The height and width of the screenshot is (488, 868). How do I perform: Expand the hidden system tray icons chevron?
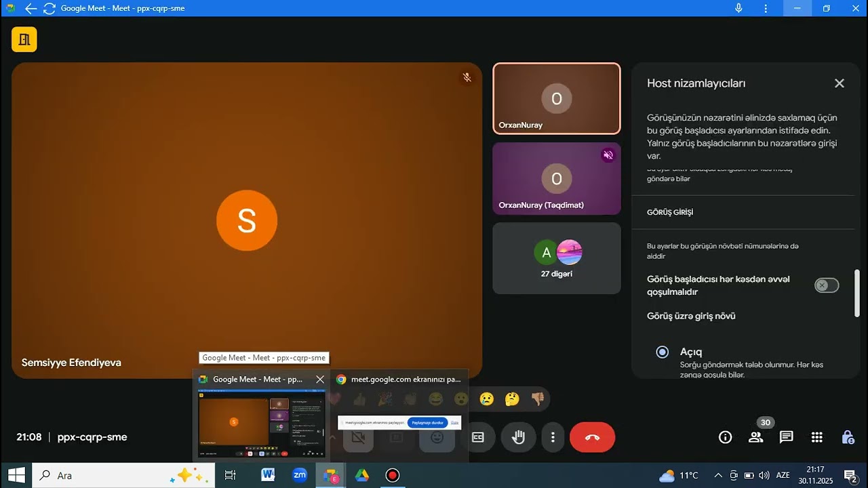[x=718, y=475]
